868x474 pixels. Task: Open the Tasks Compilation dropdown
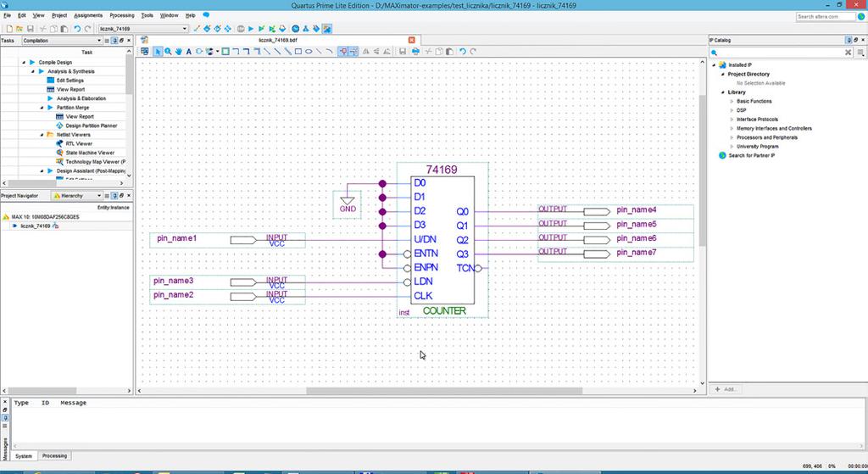pos(62,41)
